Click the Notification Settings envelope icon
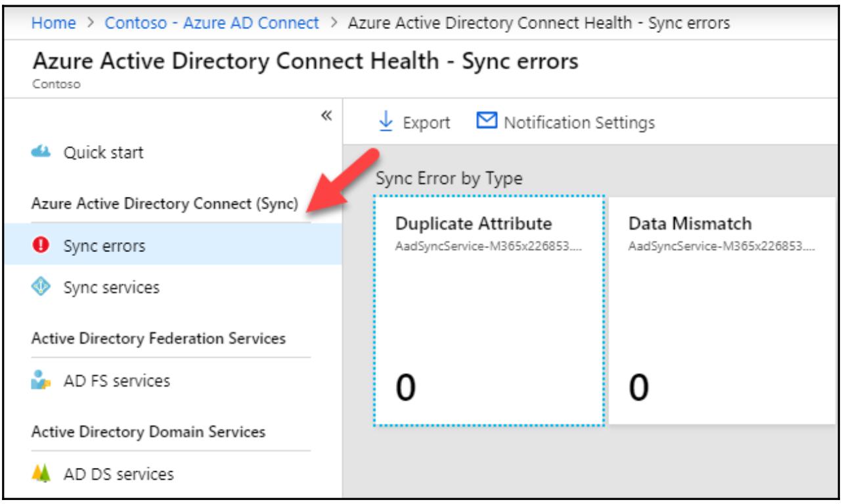 click(486, 122)
